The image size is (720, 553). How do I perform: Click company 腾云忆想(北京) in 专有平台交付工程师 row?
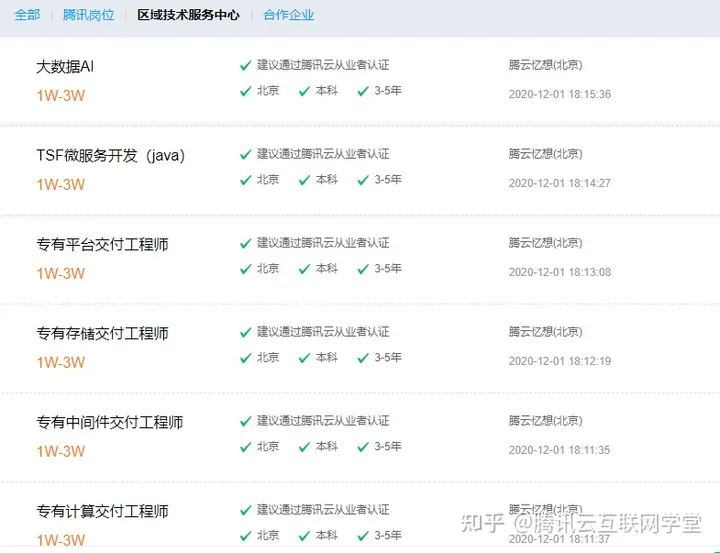coord(546,243)
